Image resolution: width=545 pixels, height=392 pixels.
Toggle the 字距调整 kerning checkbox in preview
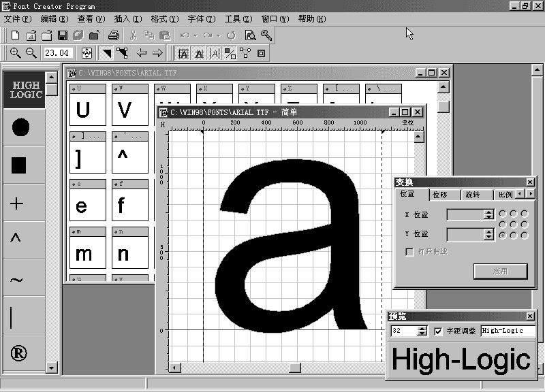[x=438, y=331]
